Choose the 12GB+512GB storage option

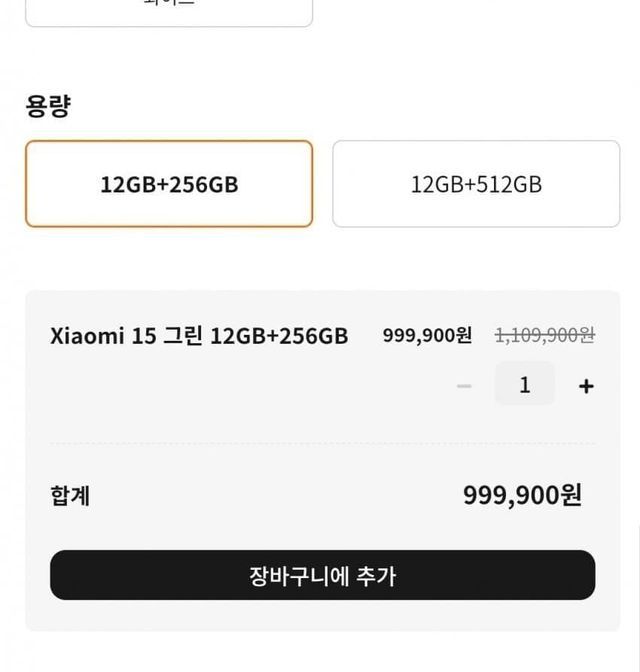(476, 184)
